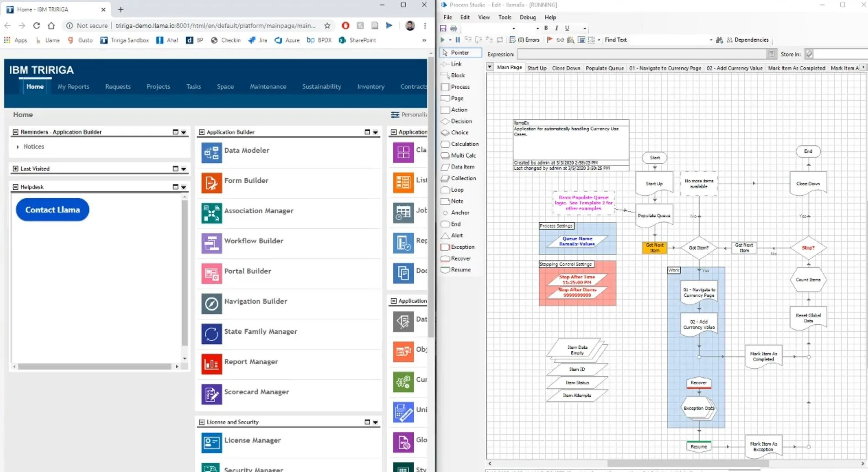Open the page list dropdown in Process Studio
Screen dimensions: 868x472
[x=490, y=67]
